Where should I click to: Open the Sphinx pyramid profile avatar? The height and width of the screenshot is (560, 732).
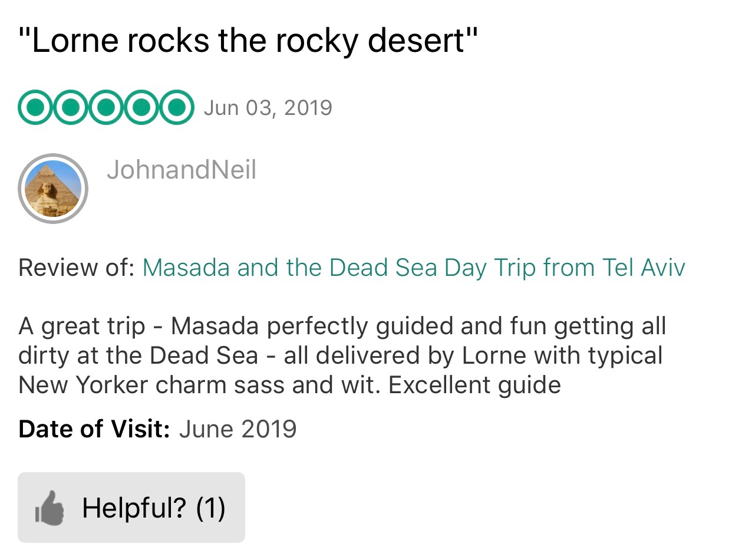pos(53,189)
